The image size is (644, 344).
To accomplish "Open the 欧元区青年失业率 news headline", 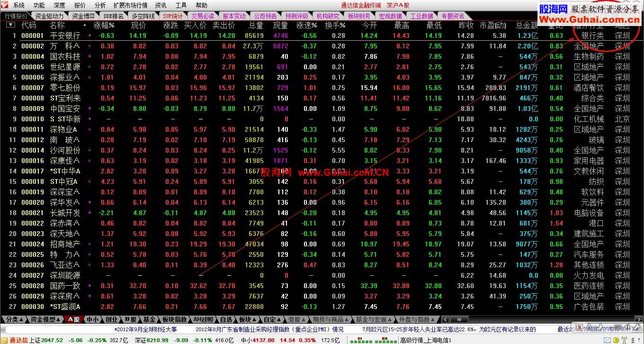I will [449, 329].
